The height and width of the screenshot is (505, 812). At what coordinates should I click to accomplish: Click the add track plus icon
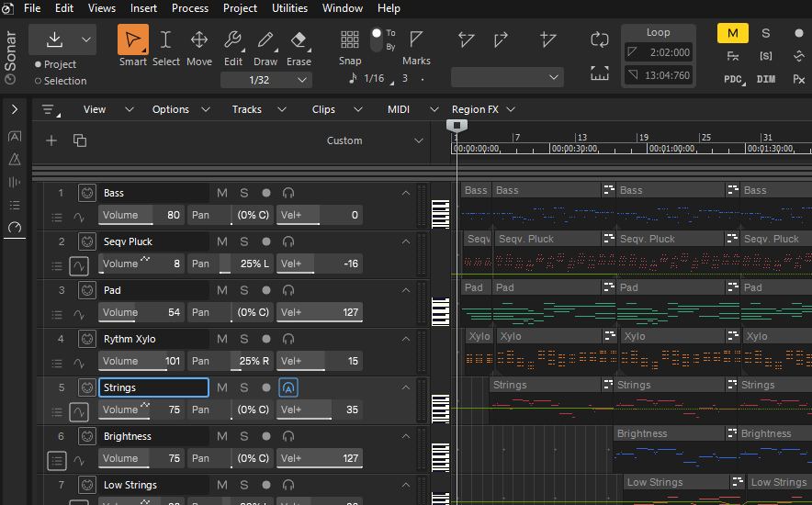(51, 140)
